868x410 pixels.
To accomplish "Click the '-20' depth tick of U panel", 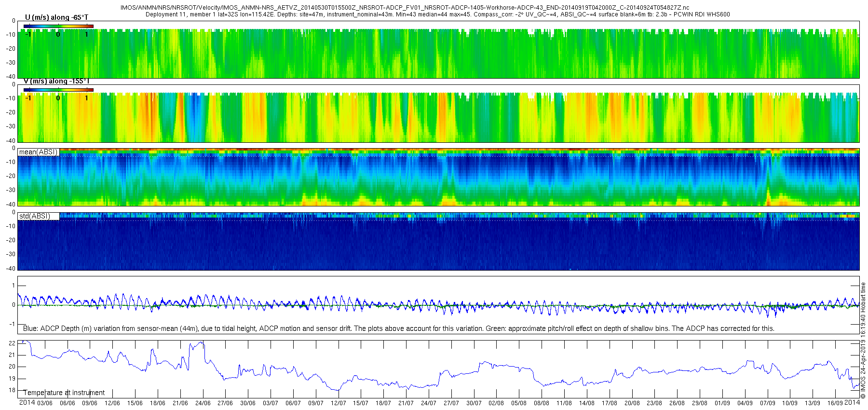I will click(11, 49).
